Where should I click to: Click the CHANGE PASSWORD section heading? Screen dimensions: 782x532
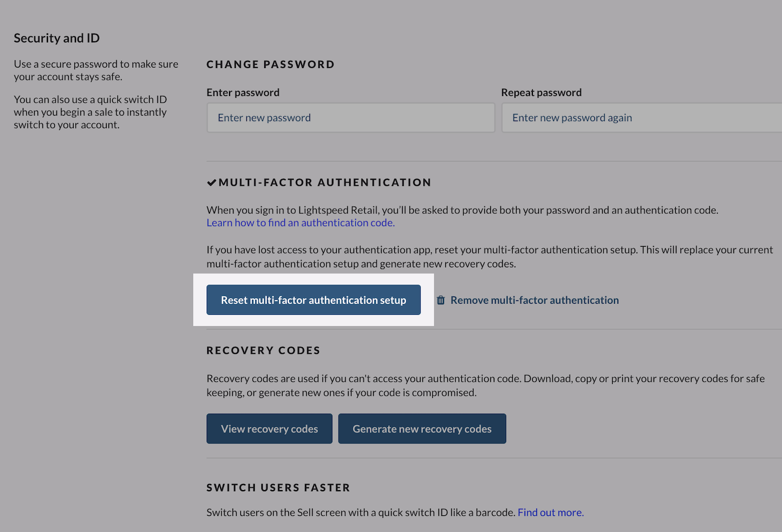[270, 65]
